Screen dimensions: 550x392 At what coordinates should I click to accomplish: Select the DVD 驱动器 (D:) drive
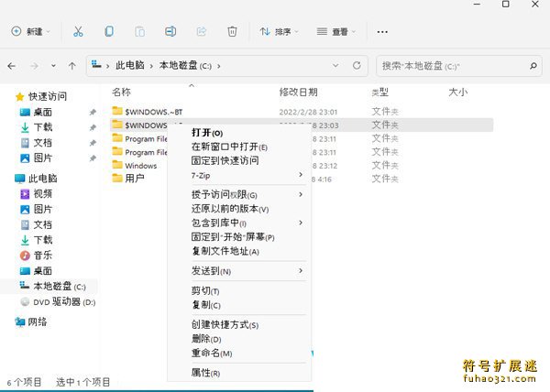click(x=63, y=301)
